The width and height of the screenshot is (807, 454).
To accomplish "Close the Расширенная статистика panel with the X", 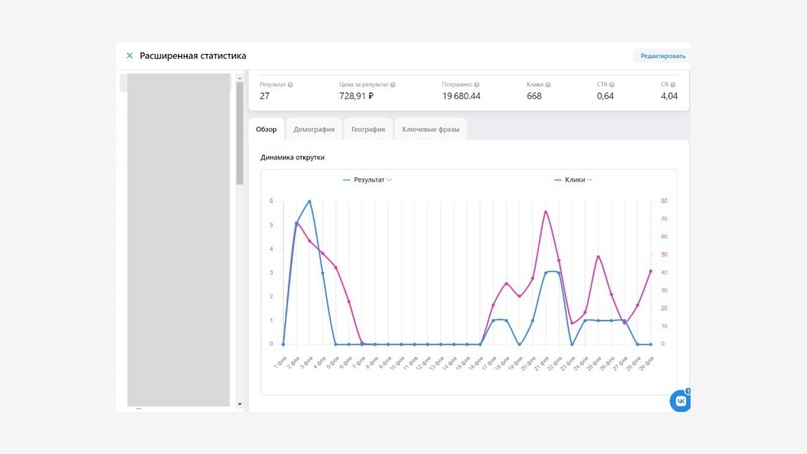I will click(129, 56).
